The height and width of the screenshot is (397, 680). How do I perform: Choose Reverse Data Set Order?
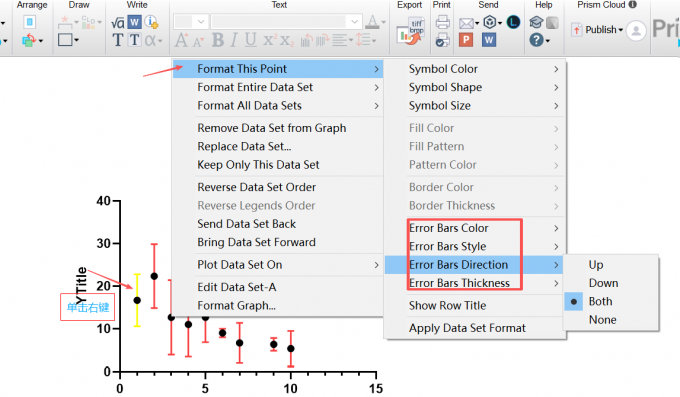tap(256, 187)
